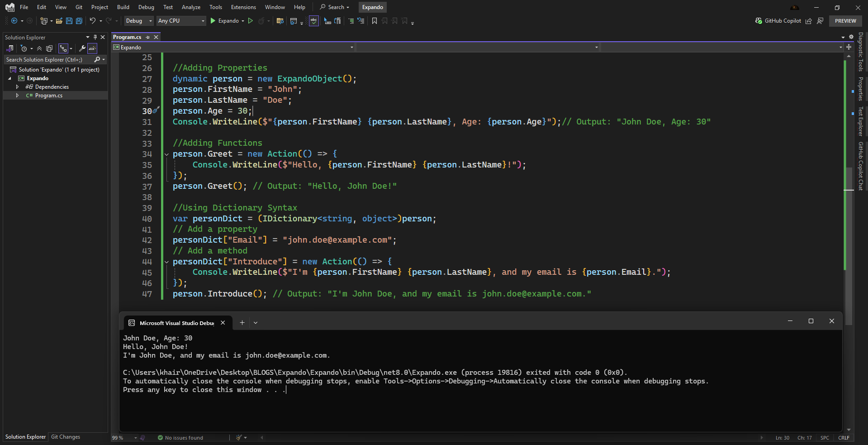Click the PREVIEW button
Viewport: 868px width, 445px height.
(845, 21)
